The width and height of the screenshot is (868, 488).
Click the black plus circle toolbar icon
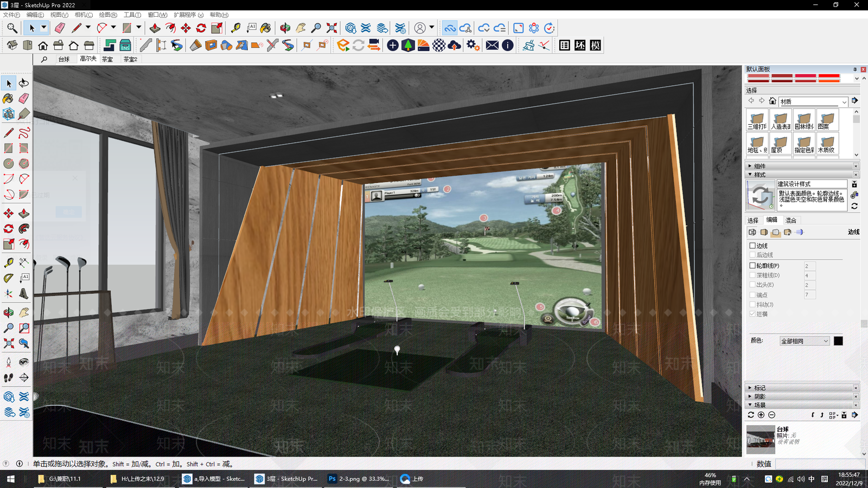click(x=393, y=45)
